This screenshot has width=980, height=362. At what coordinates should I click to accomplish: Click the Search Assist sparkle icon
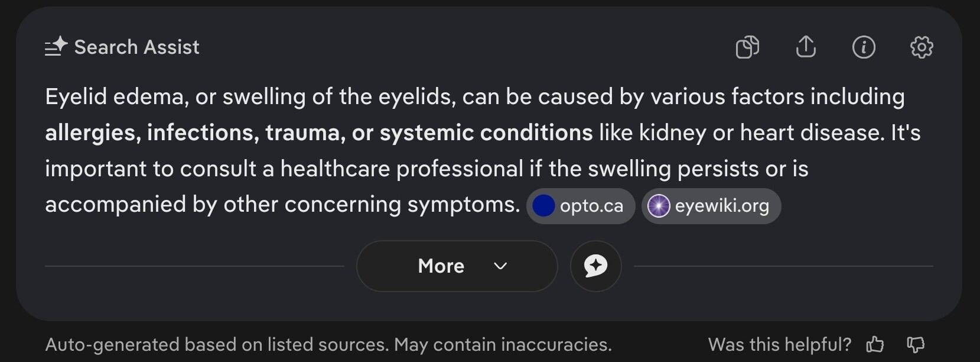tap(56, 47)
